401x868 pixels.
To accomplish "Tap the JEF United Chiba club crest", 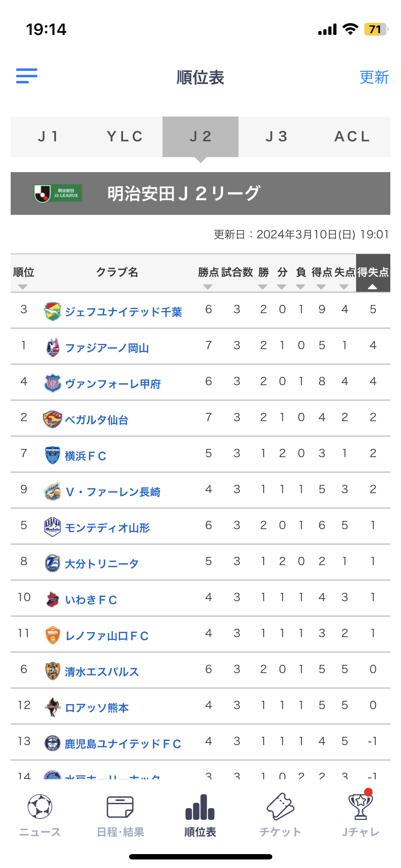I will (52, 311).
